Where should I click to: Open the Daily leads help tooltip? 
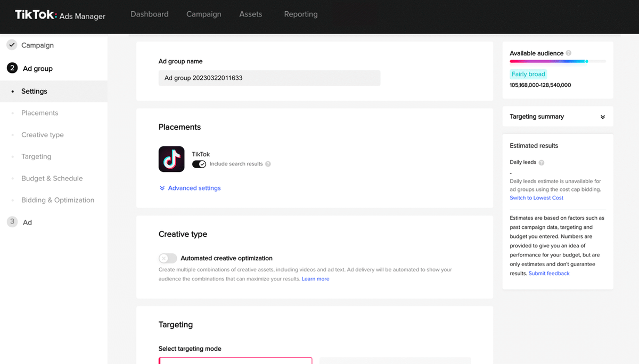(x=543, y=162)
